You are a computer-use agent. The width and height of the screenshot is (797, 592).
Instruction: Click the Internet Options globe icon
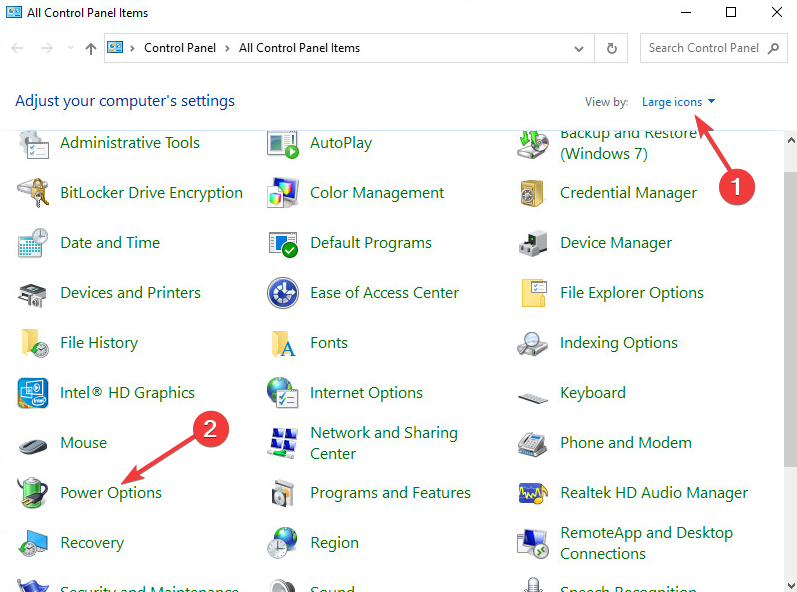pyautogui.click(x=283, y=393)
